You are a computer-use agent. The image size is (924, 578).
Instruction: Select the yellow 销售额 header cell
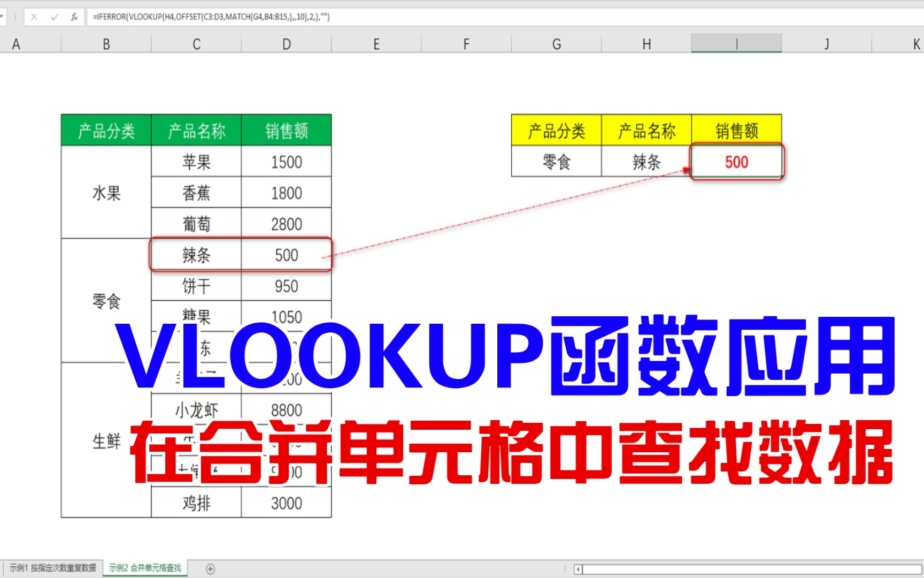coord(737,130)
